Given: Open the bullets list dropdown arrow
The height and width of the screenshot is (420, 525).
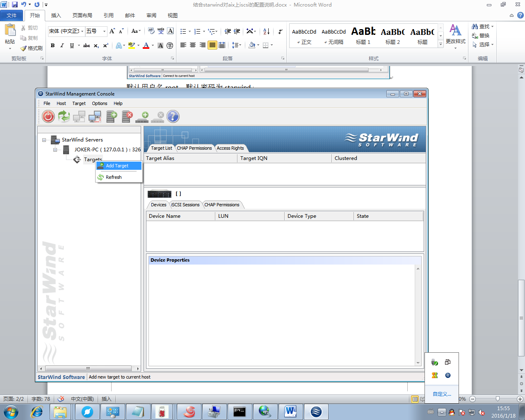Looking at the screenshot, I should click(x=189, y=31).
